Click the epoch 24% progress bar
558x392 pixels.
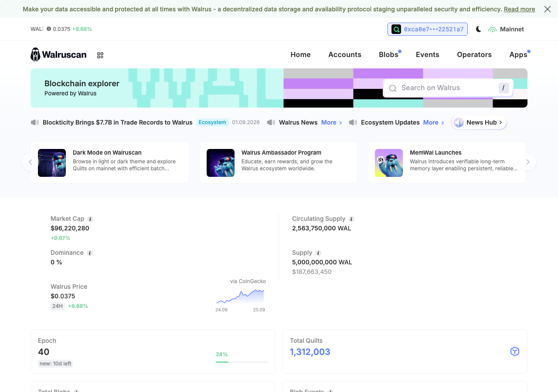242,362
